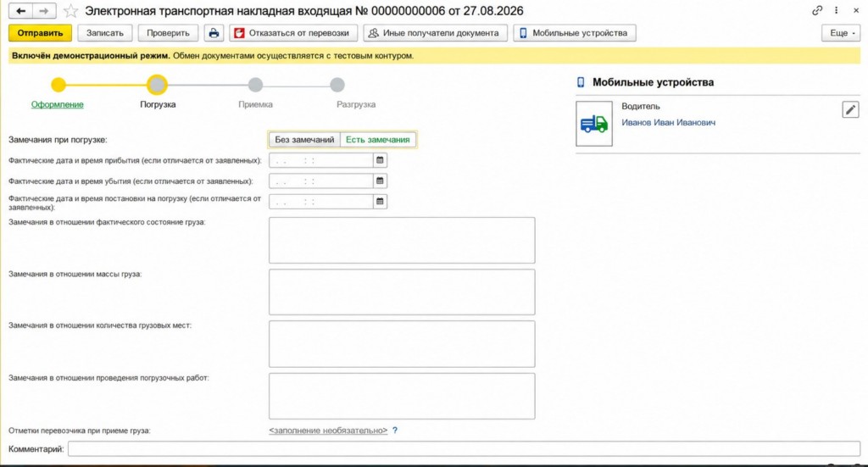Click Отказаться от перевозки
Viewport: 868px width, 467px height.
click(x=293, y=33)
